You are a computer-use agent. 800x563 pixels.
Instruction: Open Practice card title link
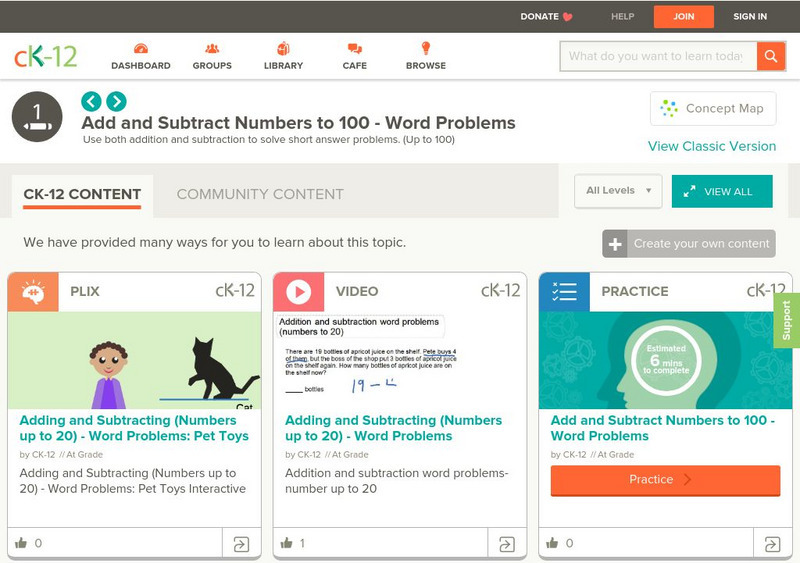tap(663, 428)
